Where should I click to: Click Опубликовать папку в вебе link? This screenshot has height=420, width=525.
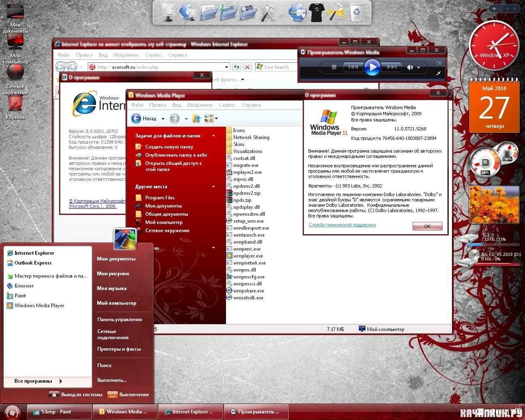(x=176, y=155)
